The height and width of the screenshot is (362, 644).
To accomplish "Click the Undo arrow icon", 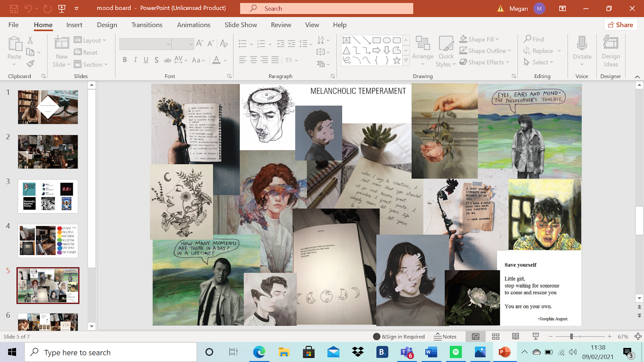I will coord(28,8).
